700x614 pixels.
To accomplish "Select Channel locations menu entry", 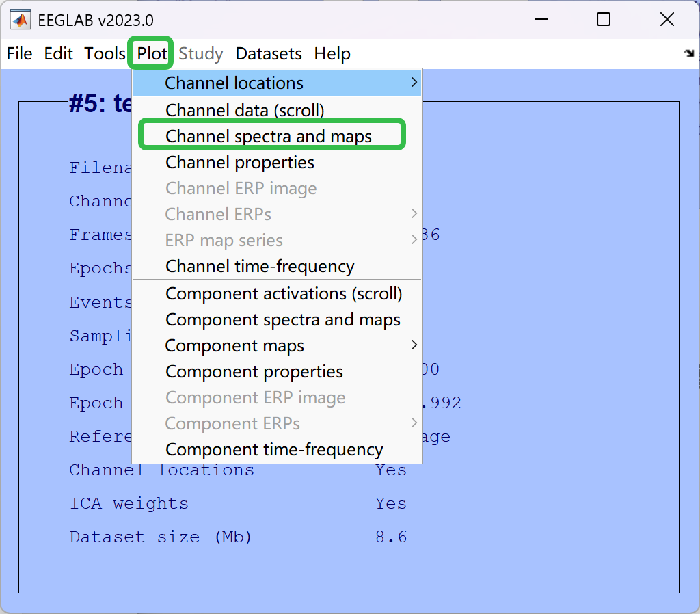I will click(x=277, y=83).
